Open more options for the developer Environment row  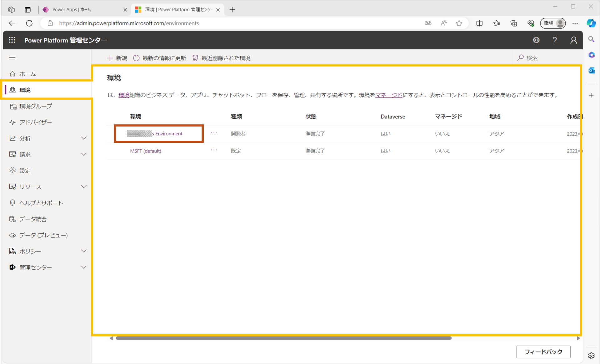point(214,133)
